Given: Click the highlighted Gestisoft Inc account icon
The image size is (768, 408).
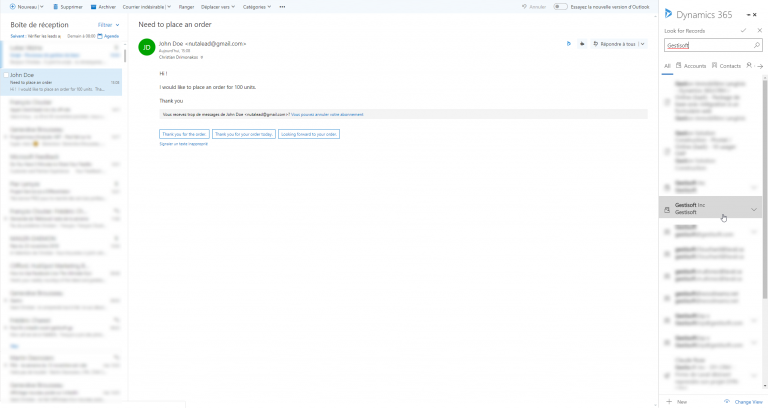Looking at the screenshot, I should coord(667,210).
